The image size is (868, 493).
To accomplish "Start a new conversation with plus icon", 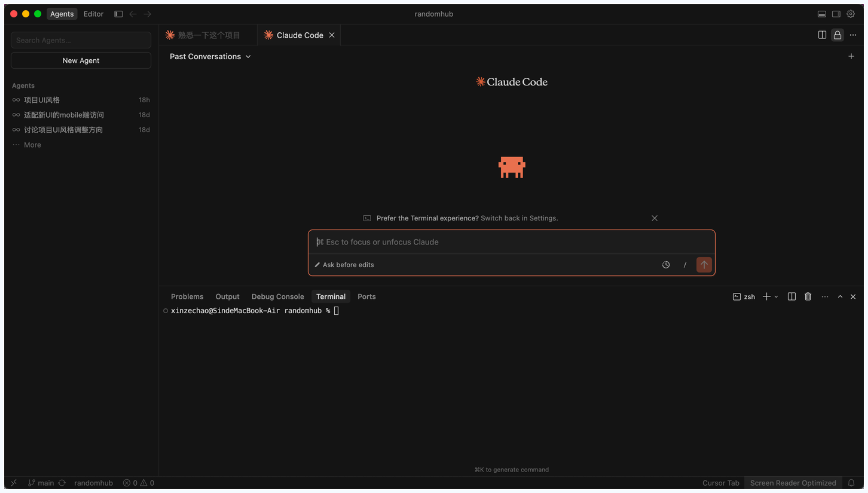I will coord(851,56).
